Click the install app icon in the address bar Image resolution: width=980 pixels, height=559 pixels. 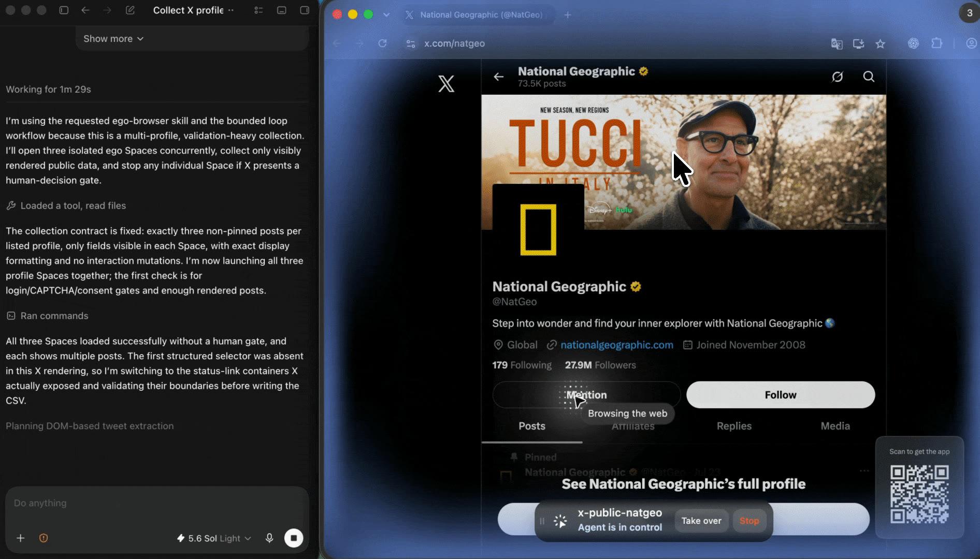[858, 43]
